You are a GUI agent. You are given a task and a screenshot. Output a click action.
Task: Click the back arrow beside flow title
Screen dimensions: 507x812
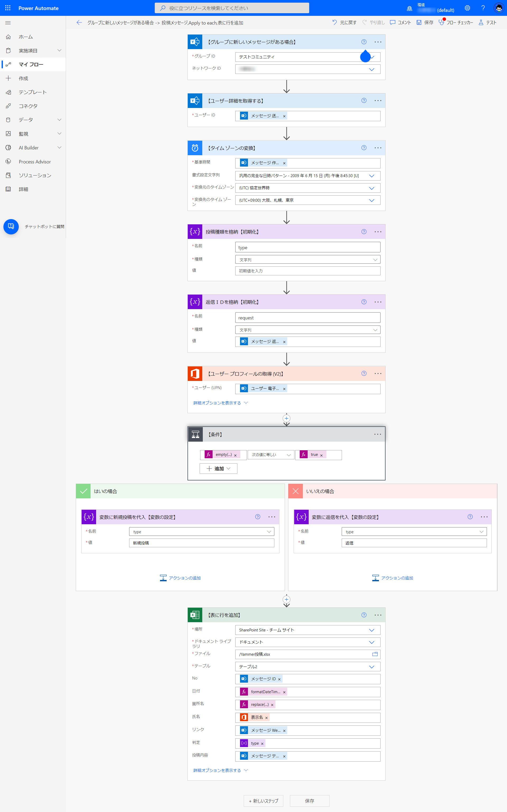pyautogui.click(x=79, y=22)
